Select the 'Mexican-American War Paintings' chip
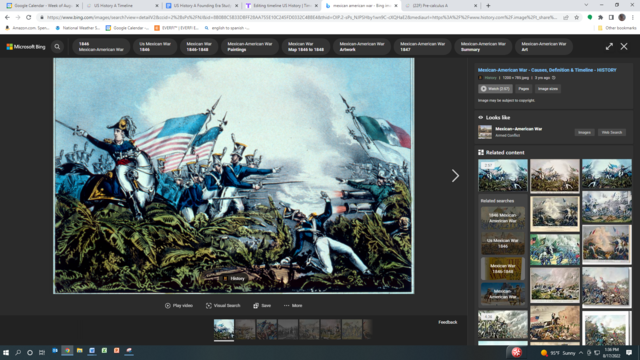 pos(249,47)
